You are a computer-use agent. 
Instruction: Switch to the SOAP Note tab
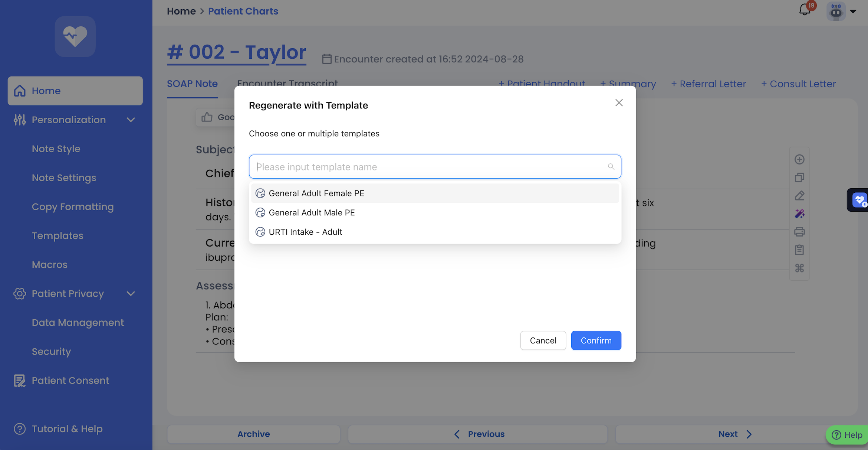[192, 84]
